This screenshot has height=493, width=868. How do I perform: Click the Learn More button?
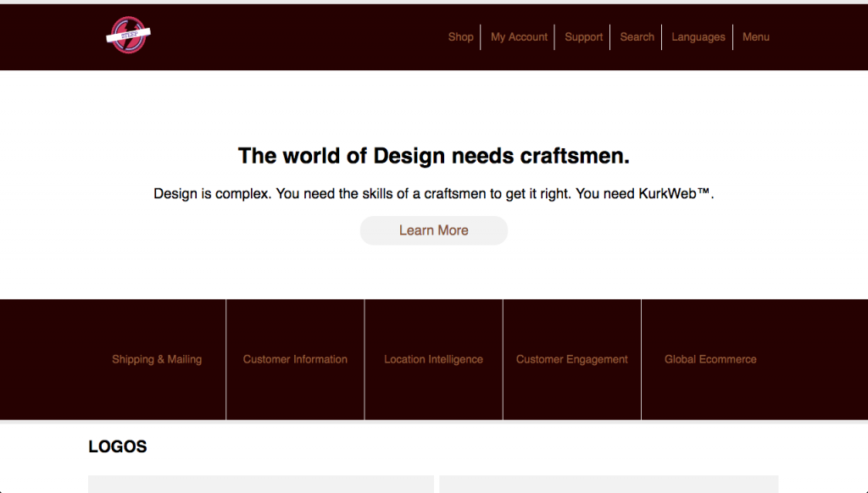coord(434,230)
